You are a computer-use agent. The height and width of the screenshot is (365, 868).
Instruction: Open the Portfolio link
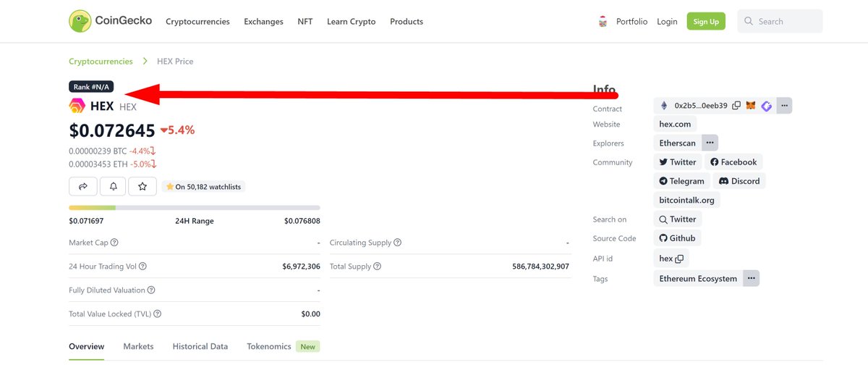631,22
